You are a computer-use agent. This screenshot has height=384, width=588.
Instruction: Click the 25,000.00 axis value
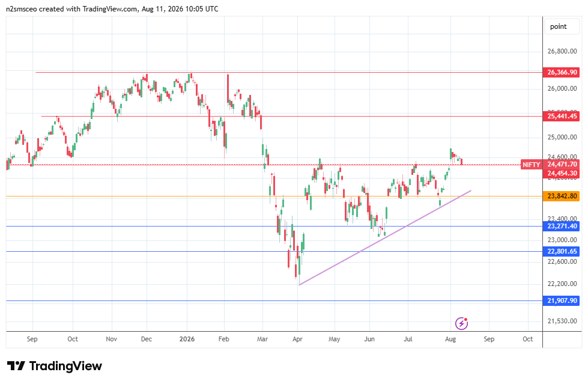[562, 138]
